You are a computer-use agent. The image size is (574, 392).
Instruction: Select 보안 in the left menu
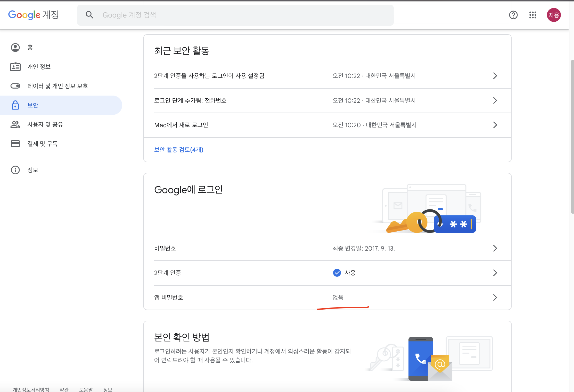(33, 105)
